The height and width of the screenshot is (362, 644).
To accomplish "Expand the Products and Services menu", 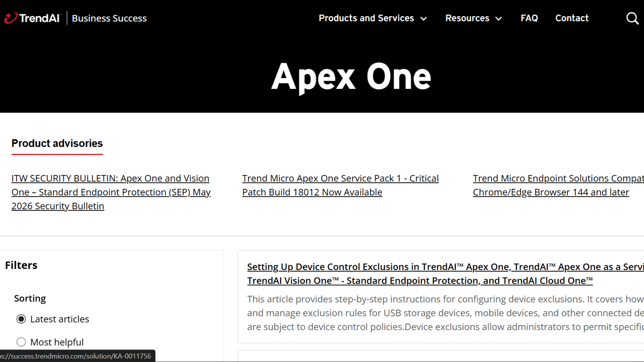I will click(x=373, y=18).
